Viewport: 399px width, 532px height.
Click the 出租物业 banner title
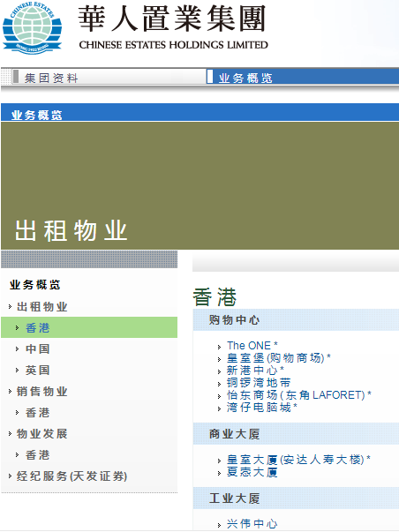[71, 231]
